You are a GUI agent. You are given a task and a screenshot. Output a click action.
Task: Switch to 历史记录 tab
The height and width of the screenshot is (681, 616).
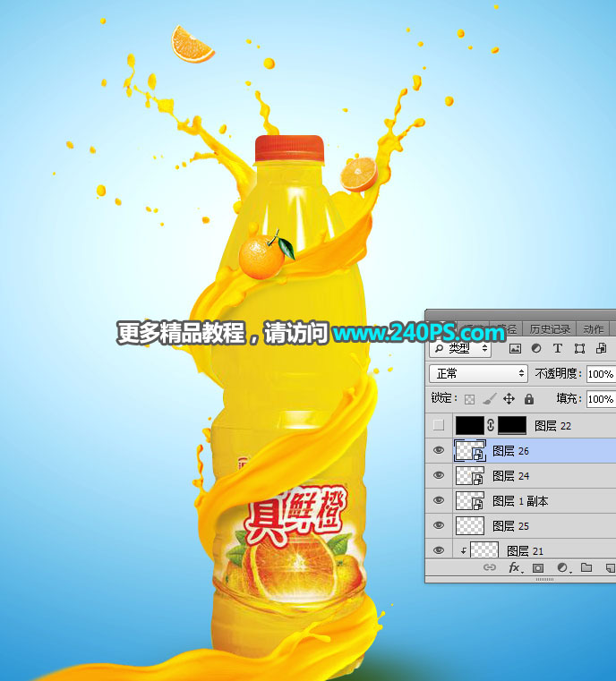[550, 329]
